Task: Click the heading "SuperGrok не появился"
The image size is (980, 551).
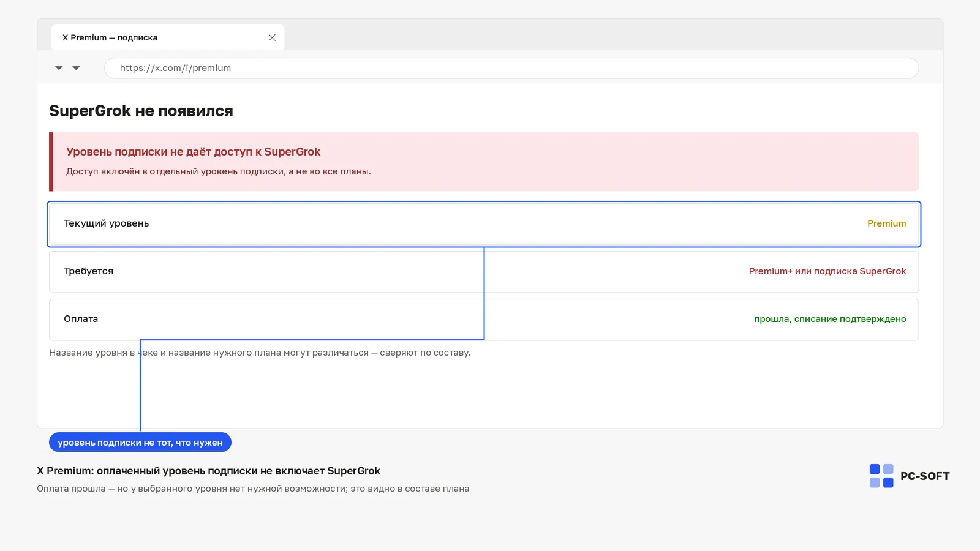Action: [141, 111]
